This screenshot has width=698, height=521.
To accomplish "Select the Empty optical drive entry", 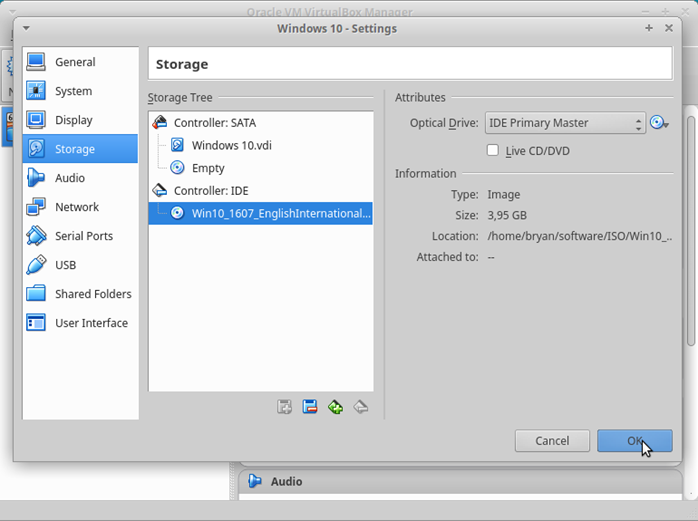I will tap(261, 168).
